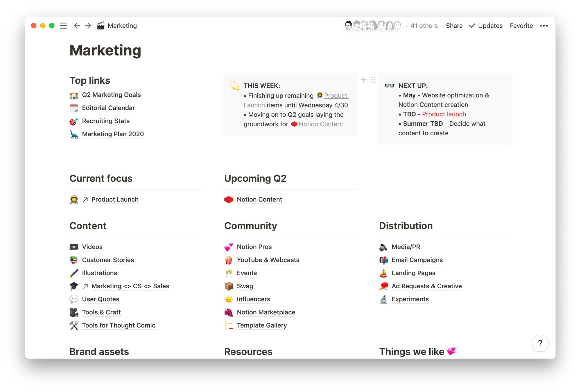This screenshot has height=392, width=581.
Task: Open Product Launch under Current focus
Action: tap(115, 199)
